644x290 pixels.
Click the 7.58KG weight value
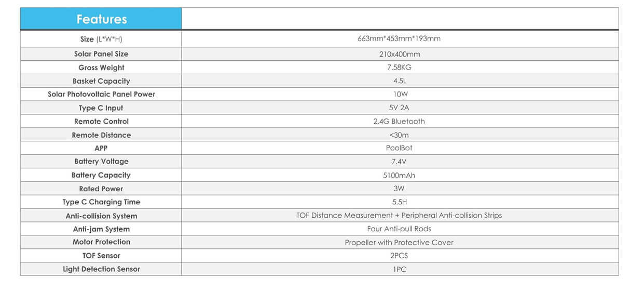399,68
